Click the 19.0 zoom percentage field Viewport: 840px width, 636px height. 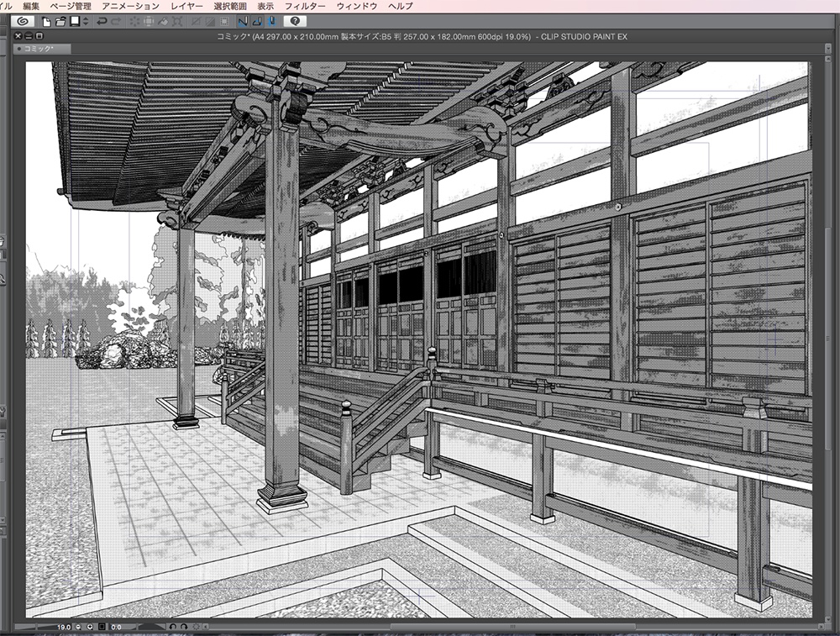[x=62, y=626]
